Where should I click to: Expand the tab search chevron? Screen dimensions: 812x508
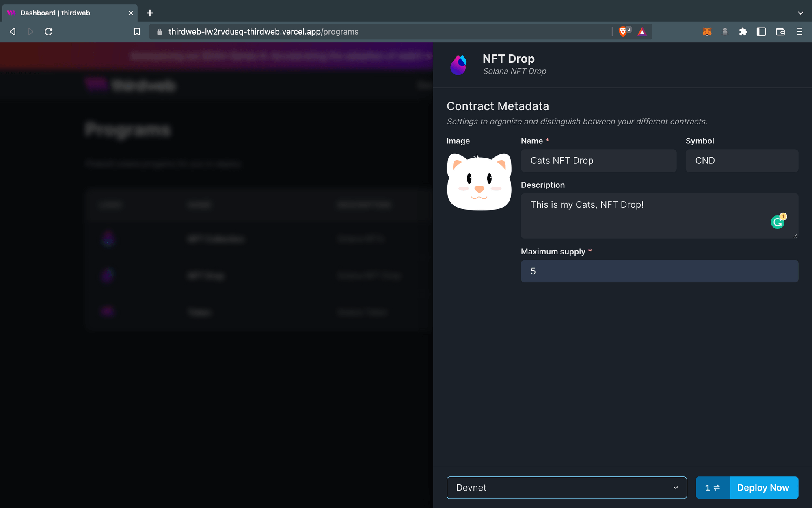pos(800,13)
